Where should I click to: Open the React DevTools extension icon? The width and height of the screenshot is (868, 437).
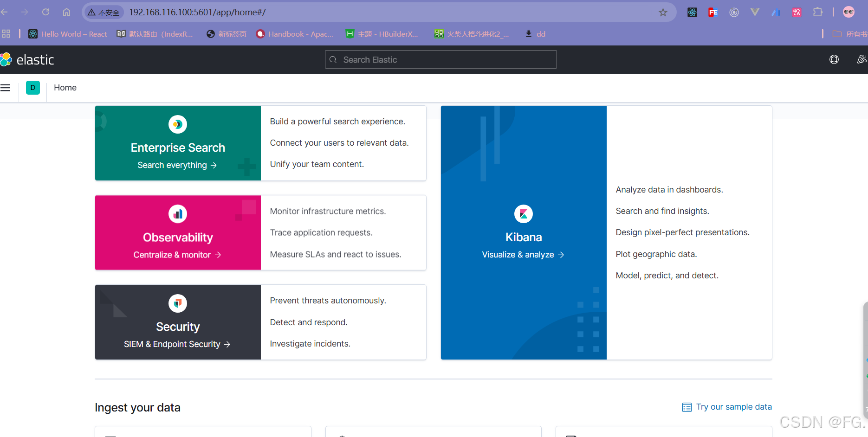pyautogui.click(x=692, y=12)
